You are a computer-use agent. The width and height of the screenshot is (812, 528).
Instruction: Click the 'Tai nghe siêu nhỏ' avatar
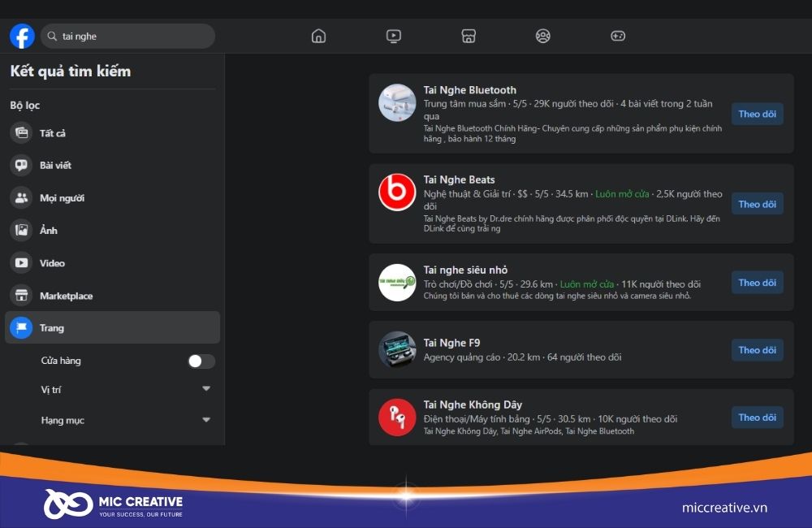tap(397, 283)
